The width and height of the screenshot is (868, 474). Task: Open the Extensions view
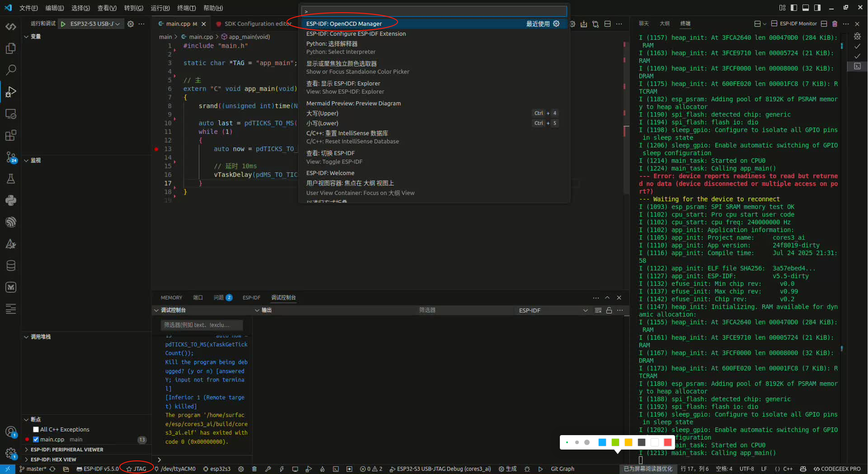11,135
